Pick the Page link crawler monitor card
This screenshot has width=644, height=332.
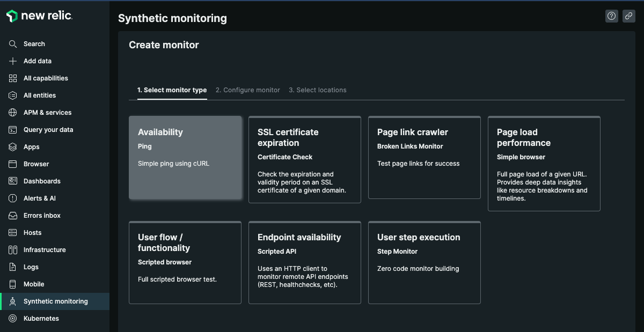pos(424,158)
